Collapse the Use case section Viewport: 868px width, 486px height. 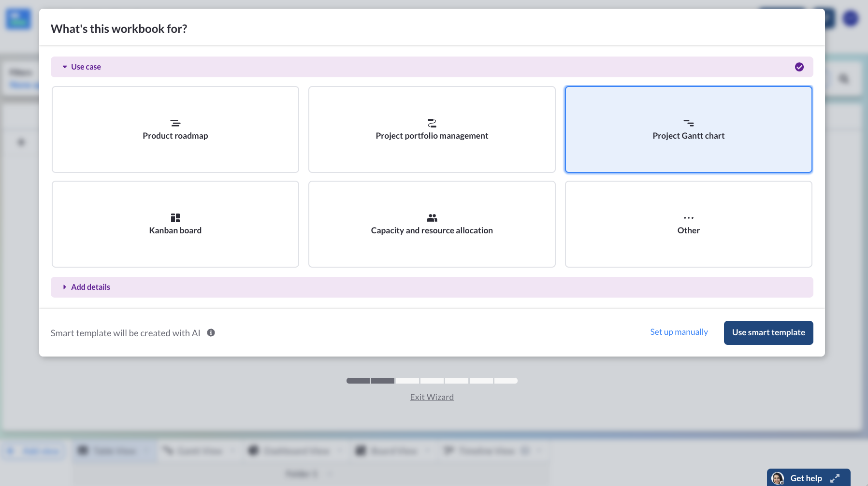(x=432, y=67)
